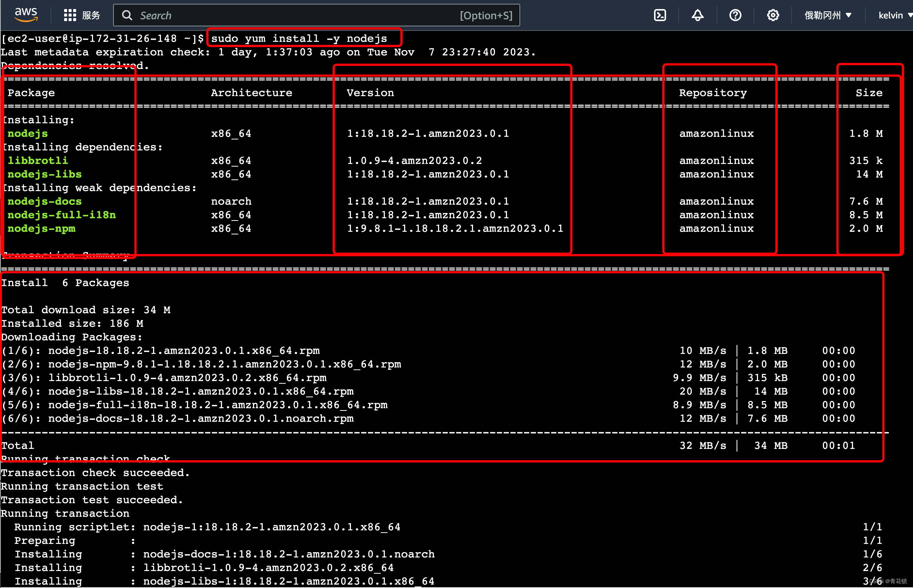Click the '(3/6): libbrotli' download line

pos(428,378)
